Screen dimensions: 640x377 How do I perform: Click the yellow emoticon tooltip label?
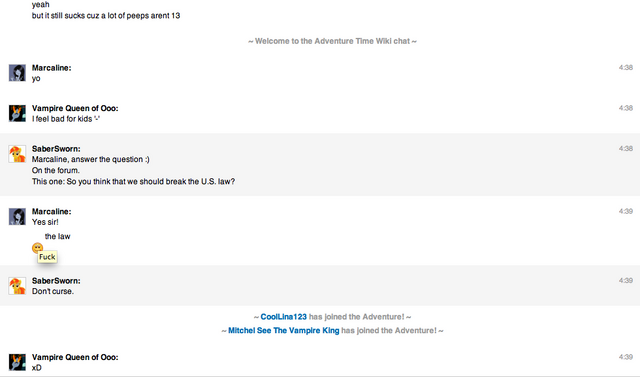tap(47, 257)
